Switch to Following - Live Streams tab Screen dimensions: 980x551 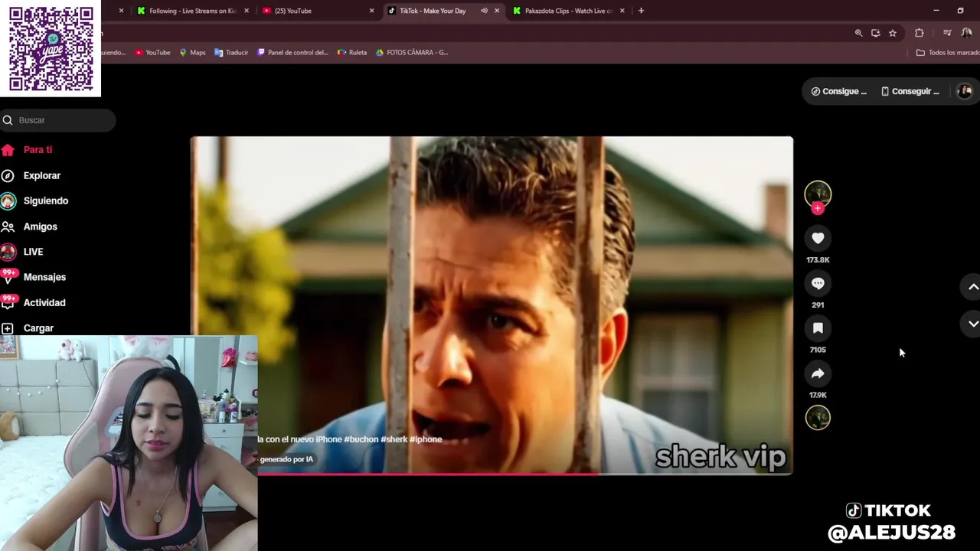pyautogui.click(x=193, y=11)
